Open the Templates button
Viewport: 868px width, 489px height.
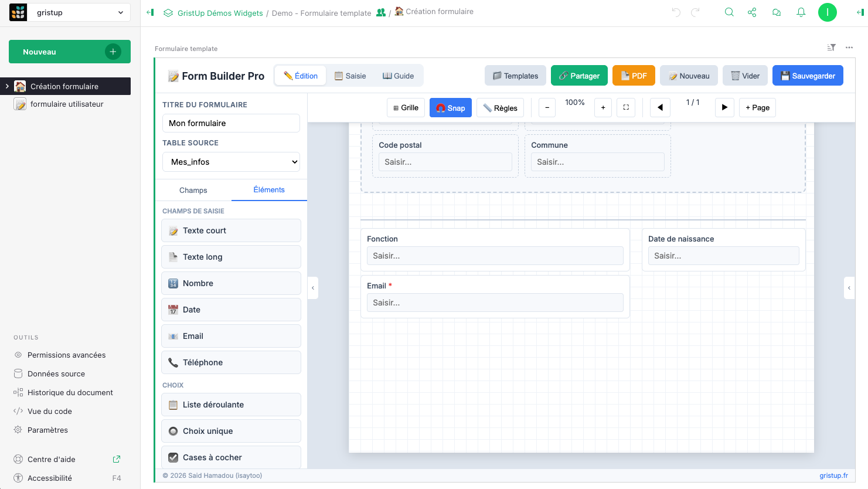click(x=515, y=76)
